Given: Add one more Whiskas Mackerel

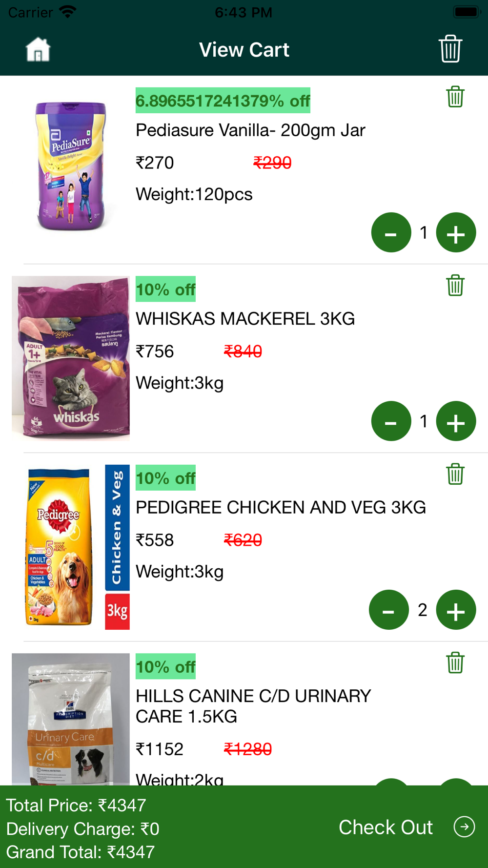Looking at the screenshot, I should click(x=456, y=421).
